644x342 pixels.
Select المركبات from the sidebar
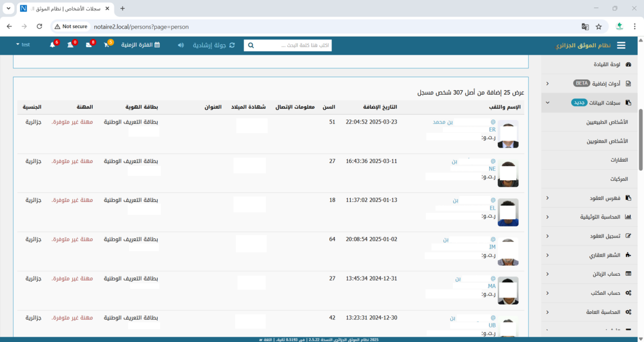[x=619, y=179]
